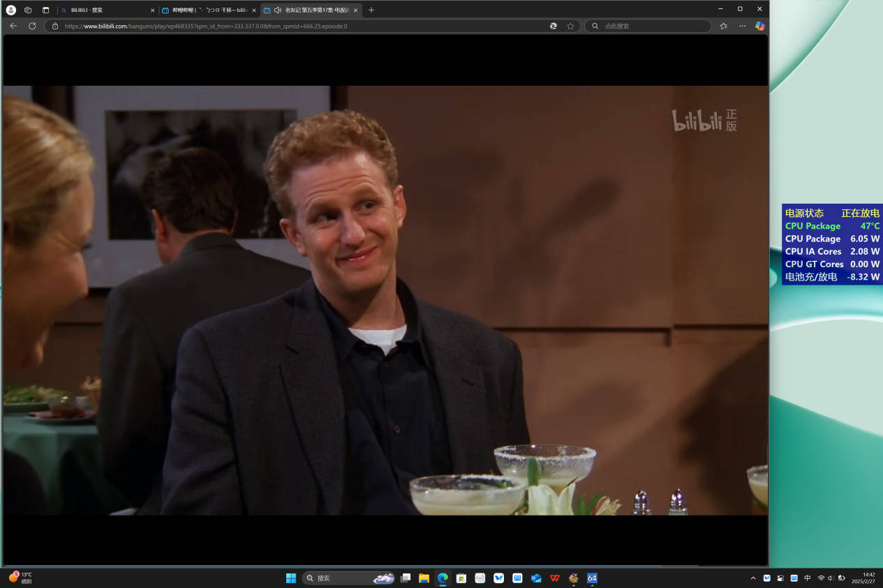
Task: Mute the playing 老友记 tab via speaker icon
Action: tap(278, 10)
